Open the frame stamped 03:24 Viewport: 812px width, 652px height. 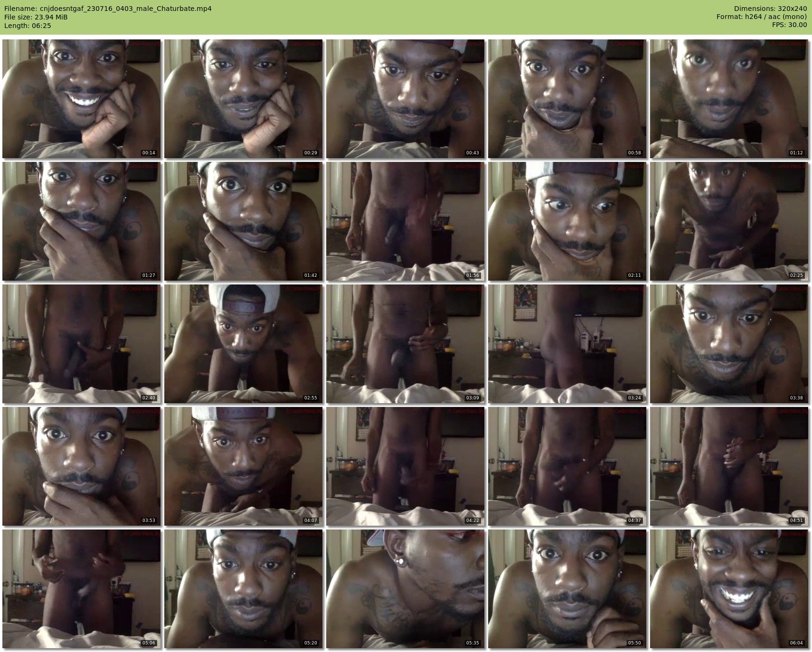(567, 344)
